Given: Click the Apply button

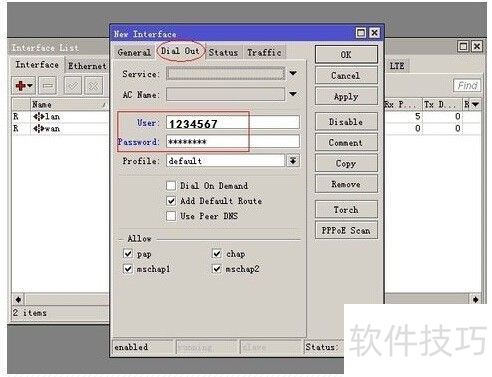Looking at the screenshot, I should tap(346, 97).
